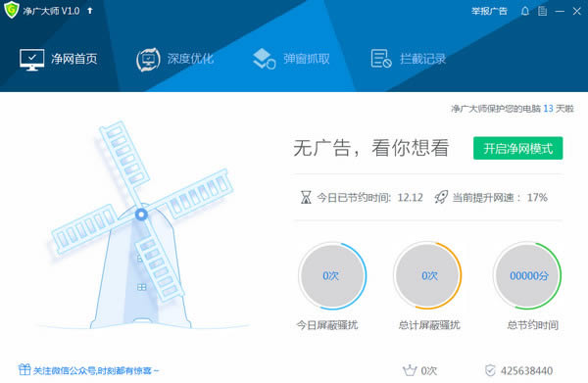This screenshot has height=383, width=588.
Task: Click the number 425638440
Action: [x=526, y=371]
